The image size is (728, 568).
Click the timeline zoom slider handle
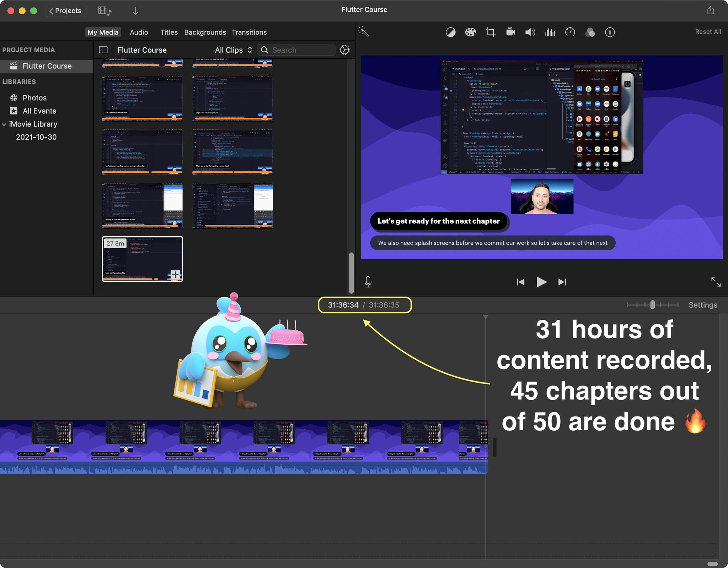click(x=652, y=305)
